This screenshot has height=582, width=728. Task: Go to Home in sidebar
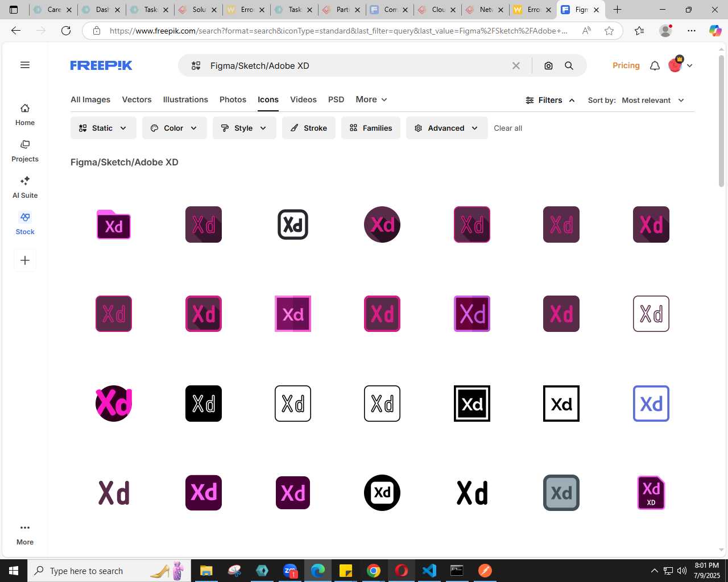25,115
